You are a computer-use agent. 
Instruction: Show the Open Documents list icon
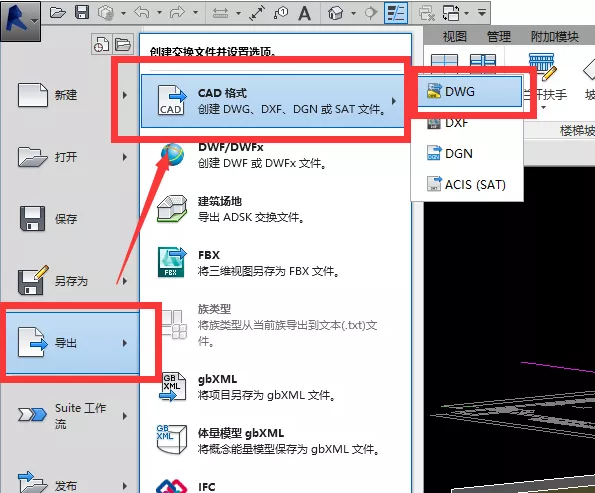123,44
